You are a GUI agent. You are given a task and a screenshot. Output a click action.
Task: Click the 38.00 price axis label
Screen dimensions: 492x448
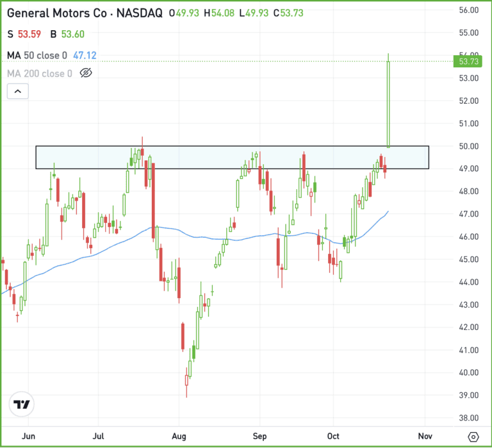469,418
